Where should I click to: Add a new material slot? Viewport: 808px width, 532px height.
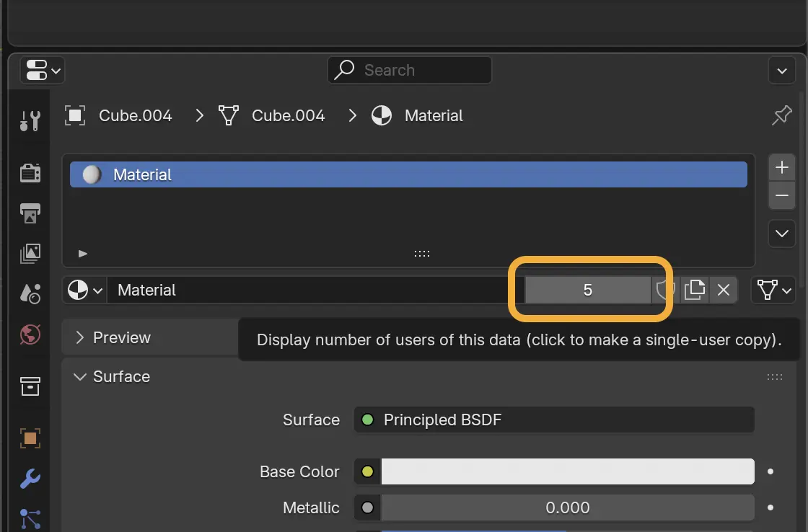point(782,167)
